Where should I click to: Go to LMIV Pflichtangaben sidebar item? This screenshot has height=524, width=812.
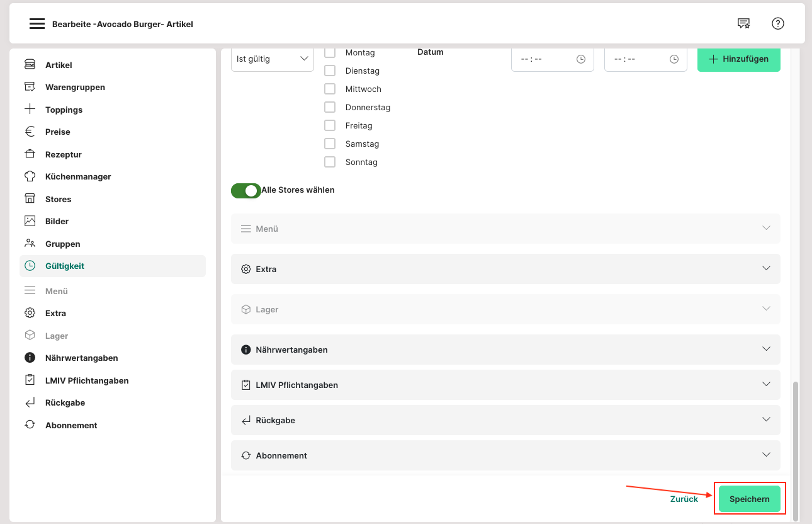click(87, 380)
